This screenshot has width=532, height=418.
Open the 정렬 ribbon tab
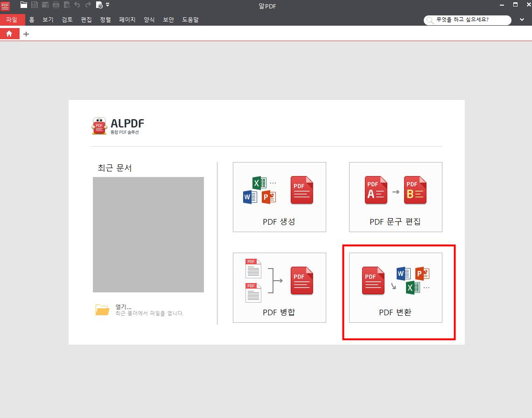pos(105,20)
